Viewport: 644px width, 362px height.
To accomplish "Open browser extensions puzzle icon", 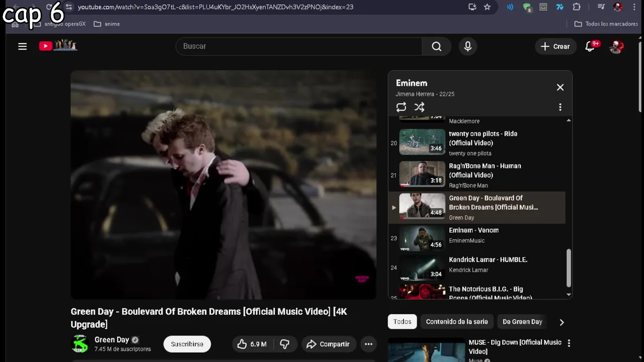I will click(x=577, y=7).
